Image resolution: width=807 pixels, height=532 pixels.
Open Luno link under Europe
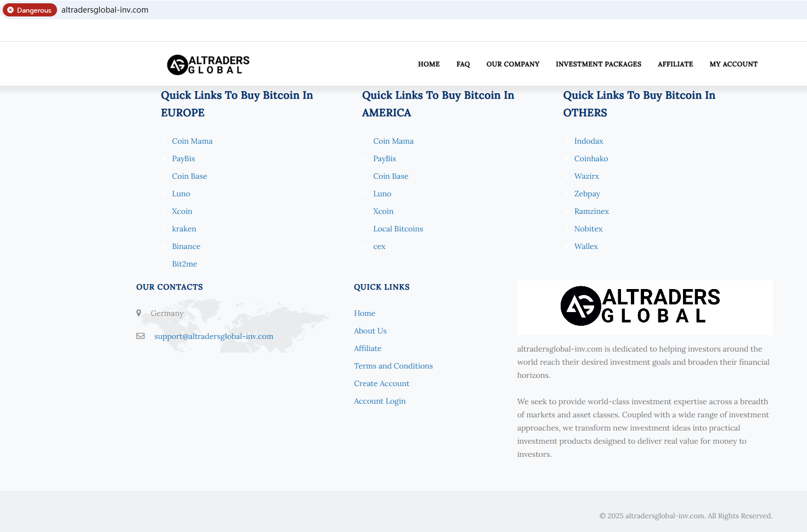[x=181, y=194]
